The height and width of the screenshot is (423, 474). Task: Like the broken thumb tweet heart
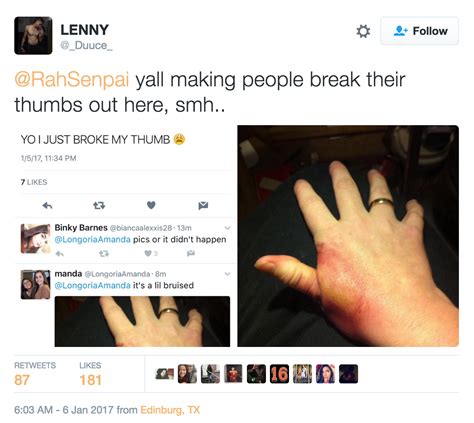tap(151, 205)
